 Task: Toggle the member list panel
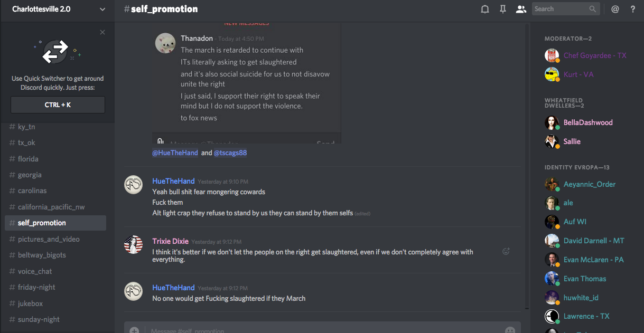[x=521, y=9]
